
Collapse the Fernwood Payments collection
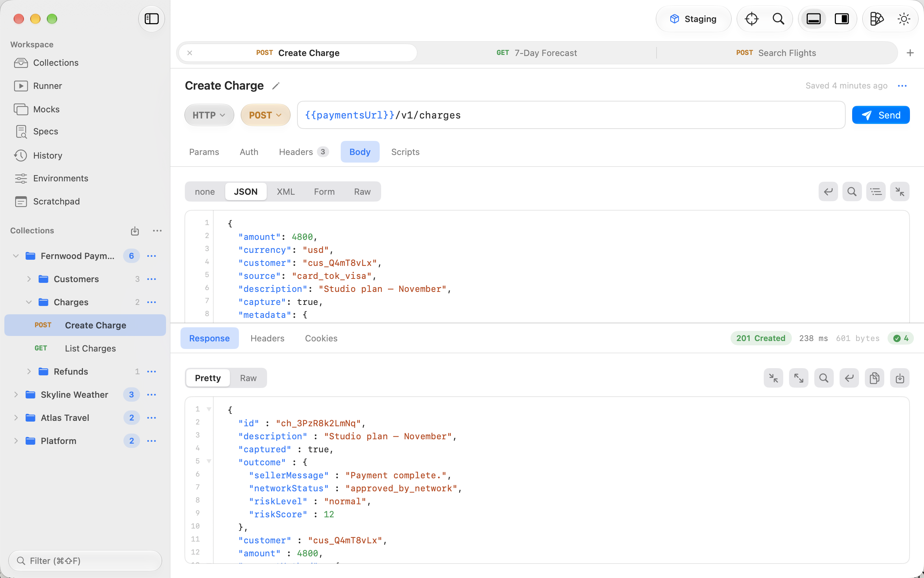16,256
